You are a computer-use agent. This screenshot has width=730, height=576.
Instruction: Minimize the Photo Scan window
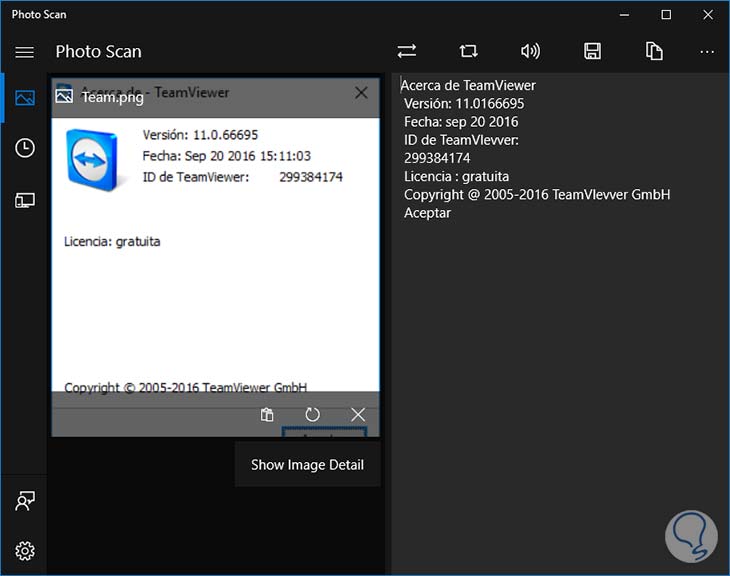tap(624, 15)
